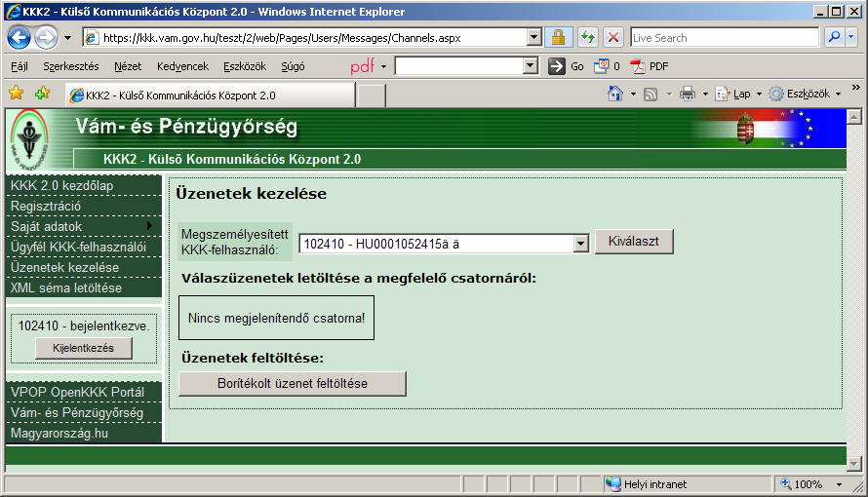The image size is (868, 497).
Task: Open the Eszközök gear command menu
Action: (x=806, y=94)
